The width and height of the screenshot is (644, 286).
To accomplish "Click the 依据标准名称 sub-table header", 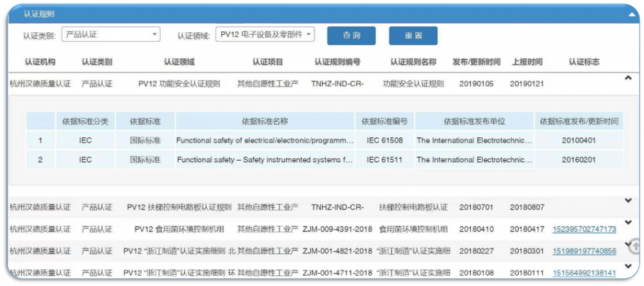I will tap(265, 121).
